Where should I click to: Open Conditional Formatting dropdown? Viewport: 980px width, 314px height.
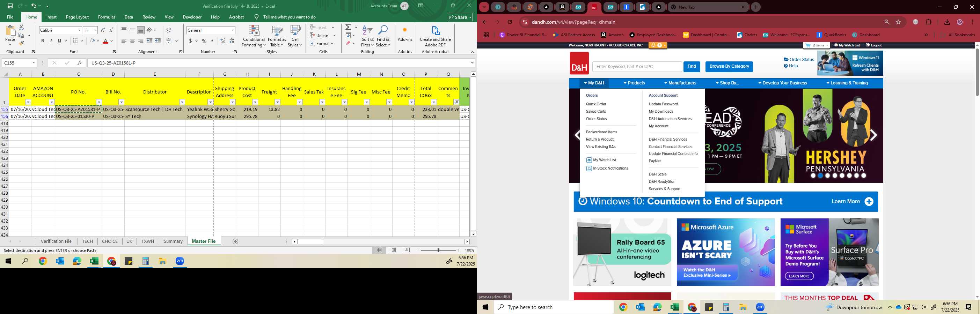click(x=254, y=37)
